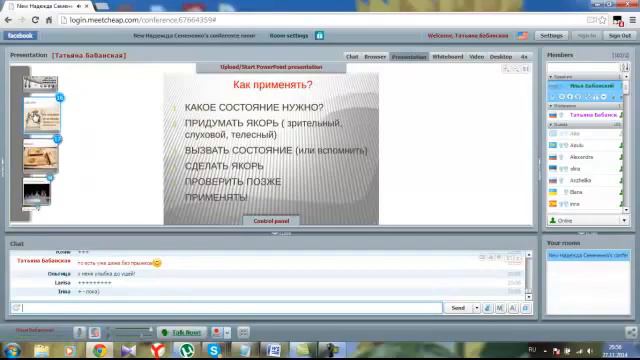Viewport: 640px width, 360px height.
Task: Click the webcam icon beside the microphone
Action: coord(95,332)
